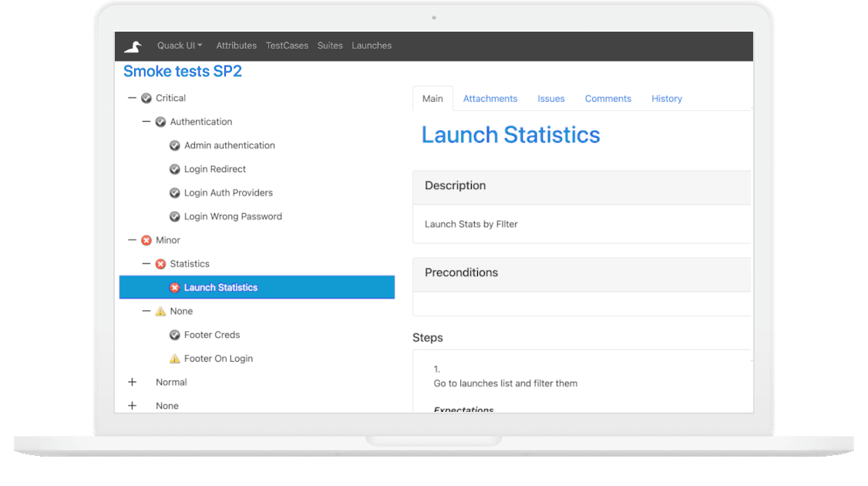The image size is (868, 486).
Task: Select the Statistics tree node label
Action: [190, 264]
